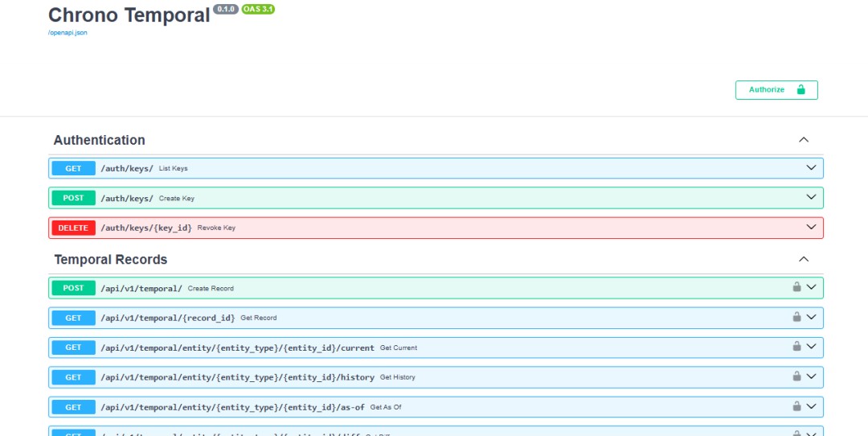Screen dimensions: 868x436
Task: Click the path ending in /as-of
Action: point(232,407)
